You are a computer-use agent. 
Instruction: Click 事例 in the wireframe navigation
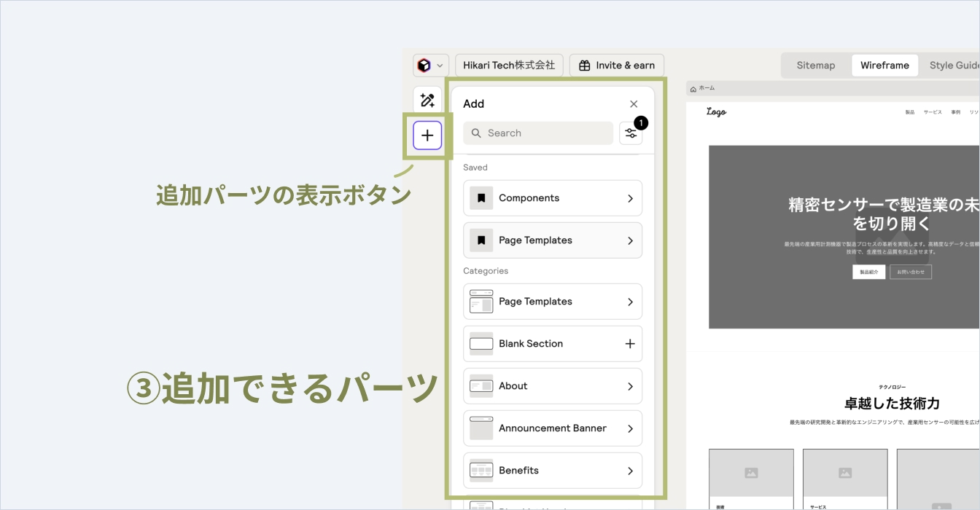[955, 112]
